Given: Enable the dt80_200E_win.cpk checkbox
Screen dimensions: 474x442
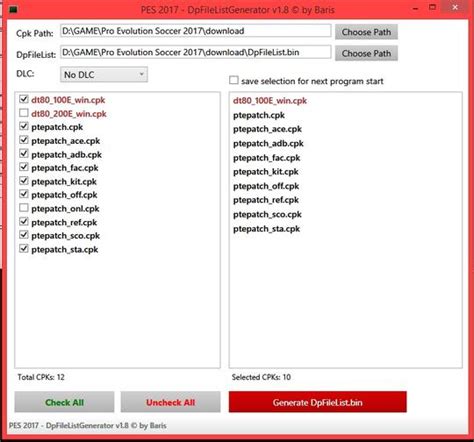Looking at the screenshot, I should pos(24,113).
